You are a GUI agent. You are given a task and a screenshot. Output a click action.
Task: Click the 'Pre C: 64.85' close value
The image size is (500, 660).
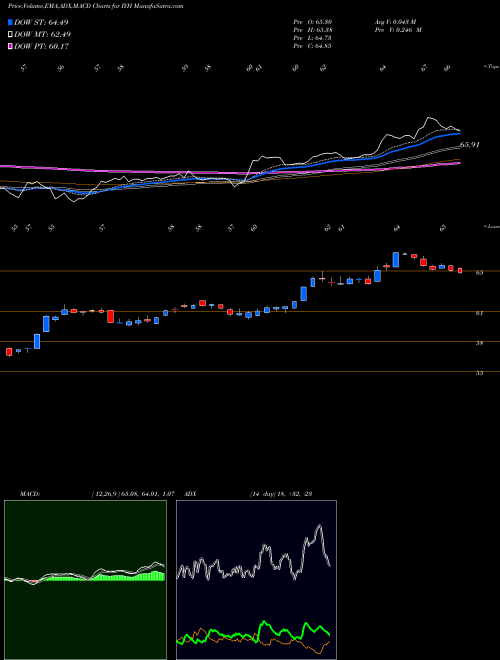313,46
